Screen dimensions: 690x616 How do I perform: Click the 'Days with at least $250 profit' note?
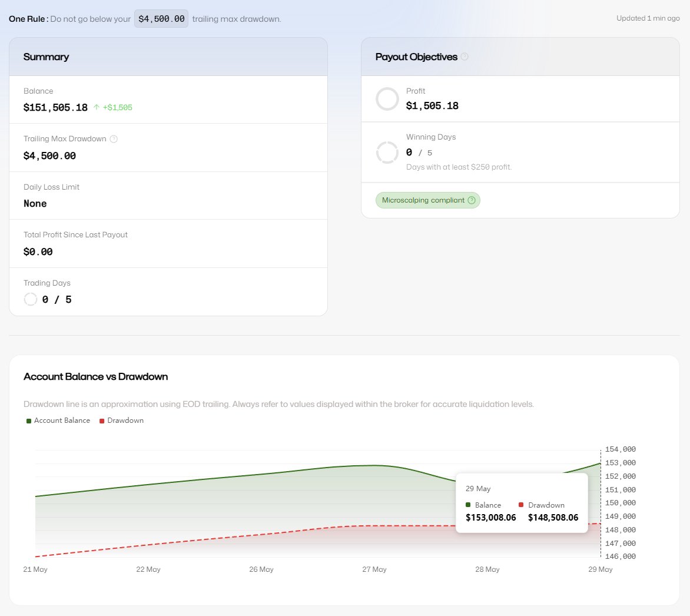pos(459,167)
